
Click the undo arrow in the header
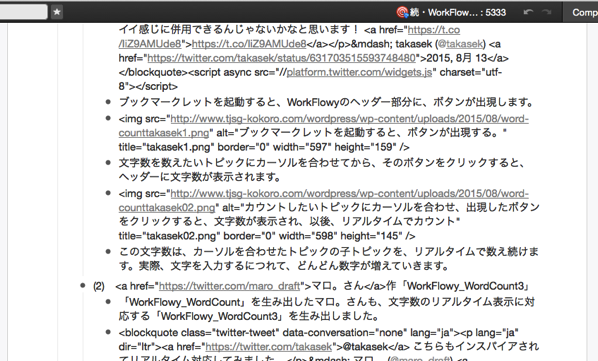click(528, 12)
